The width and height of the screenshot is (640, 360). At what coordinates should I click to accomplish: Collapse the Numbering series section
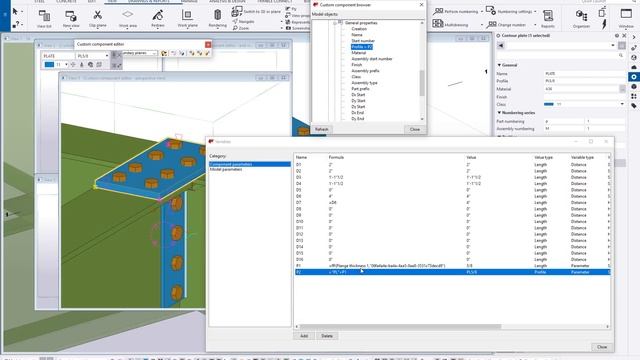tap(499, 113)
